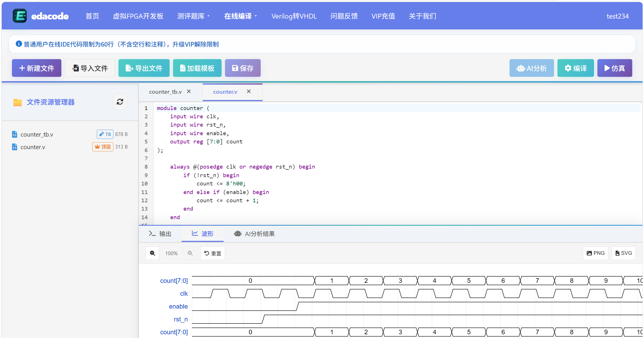The width and height of the screenshot is (644, 338).
Task: Close the counter.v editor tab
Action: click(249, 91)
